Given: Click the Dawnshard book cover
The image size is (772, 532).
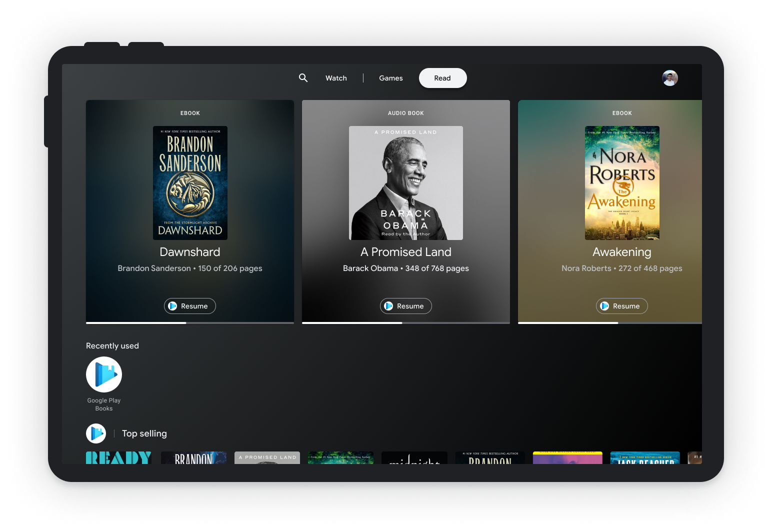Looking at the screenshot, I should (190, 183).
